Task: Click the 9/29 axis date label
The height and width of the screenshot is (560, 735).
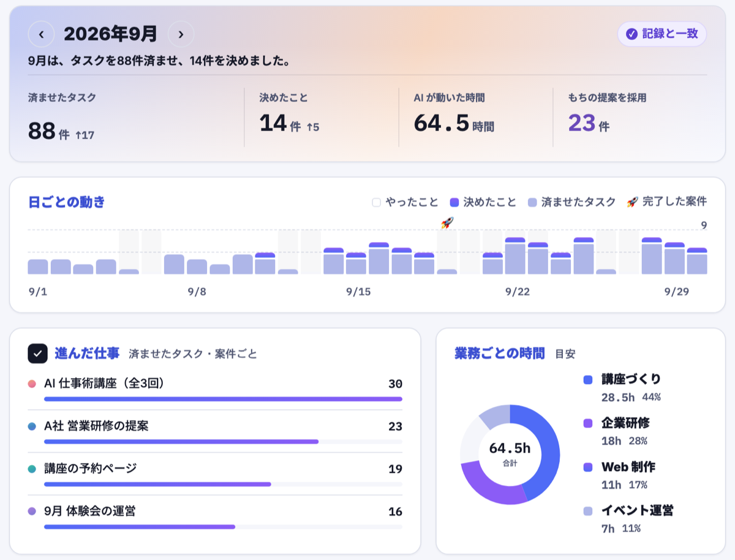Action: (x=677, y=292)
